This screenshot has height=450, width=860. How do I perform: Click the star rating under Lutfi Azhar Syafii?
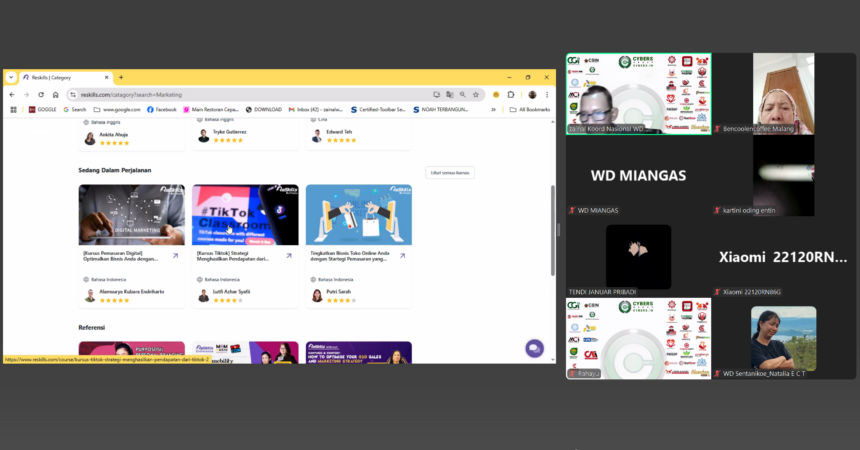pos(228,300)
